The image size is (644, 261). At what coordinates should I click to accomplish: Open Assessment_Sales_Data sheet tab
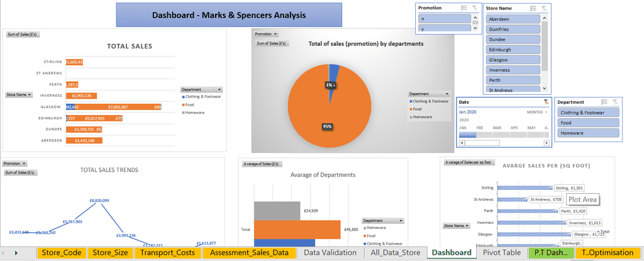click(x=249, y=253)
